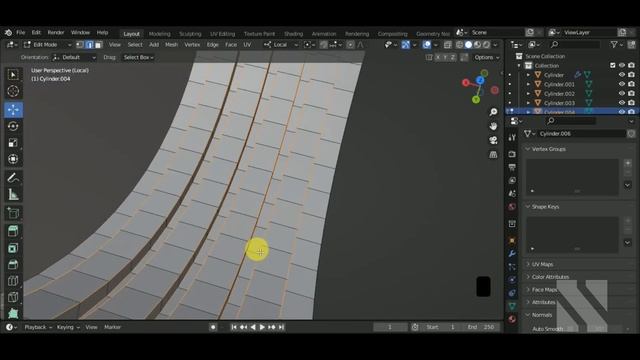Click the current frame number field
Screen dimensions: 640x360
pos(390,327)
